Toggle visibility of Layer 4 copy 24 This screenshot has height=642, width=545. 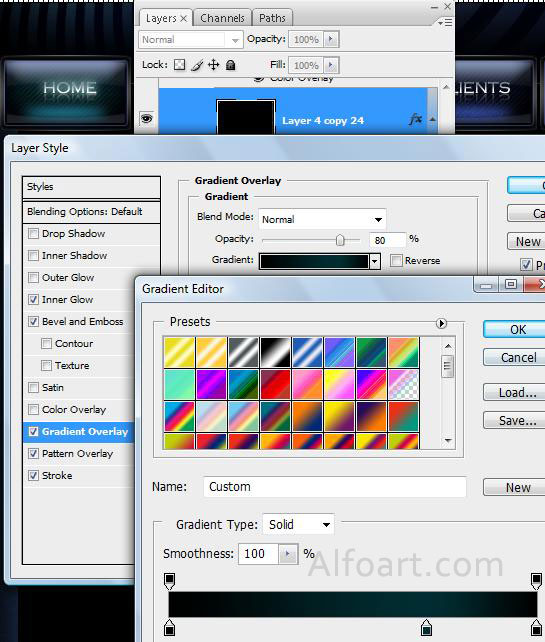147,119
